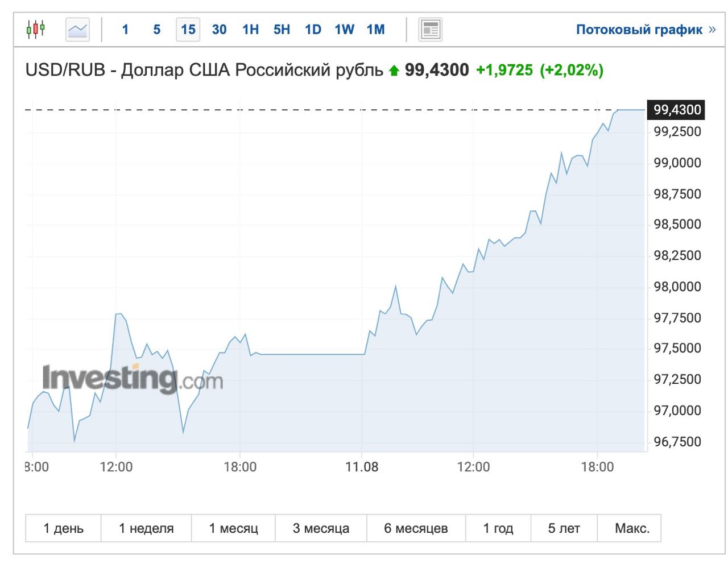Select the 1W interval
This screenshot has height=568, width=728.
344,30
